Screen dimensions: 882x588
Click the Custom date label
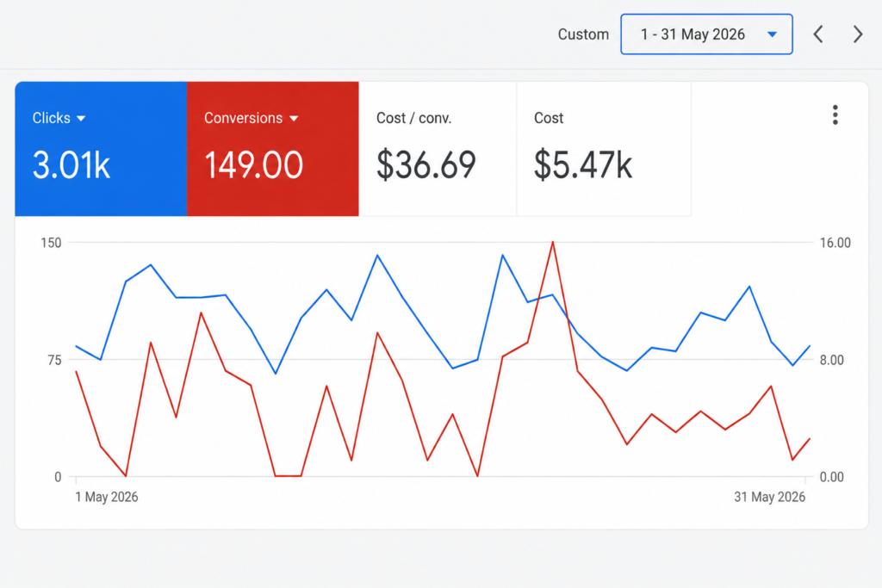point(583,34)
